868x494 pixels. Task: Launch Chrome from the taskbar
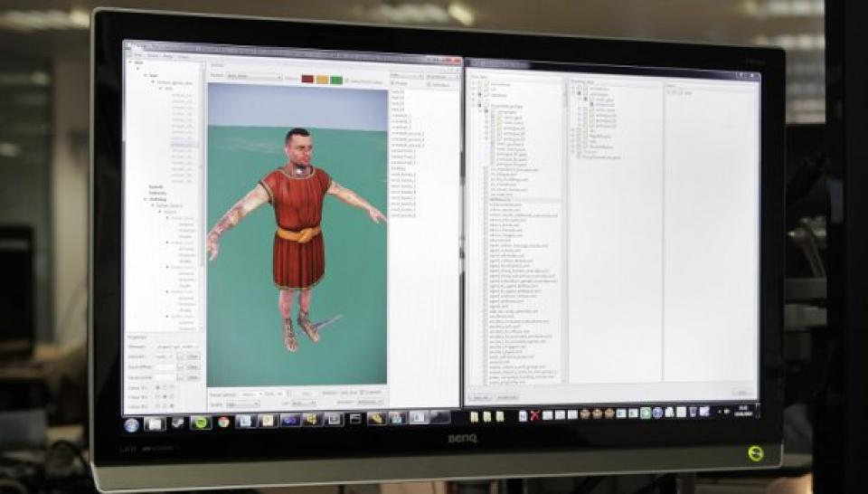(223, 422)
